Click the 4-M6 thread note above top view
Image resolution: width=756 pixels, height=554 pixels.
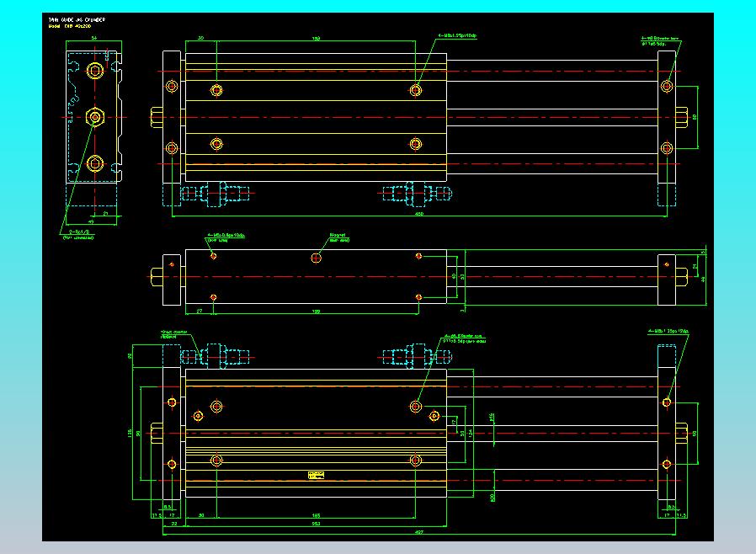coord(457,37)
